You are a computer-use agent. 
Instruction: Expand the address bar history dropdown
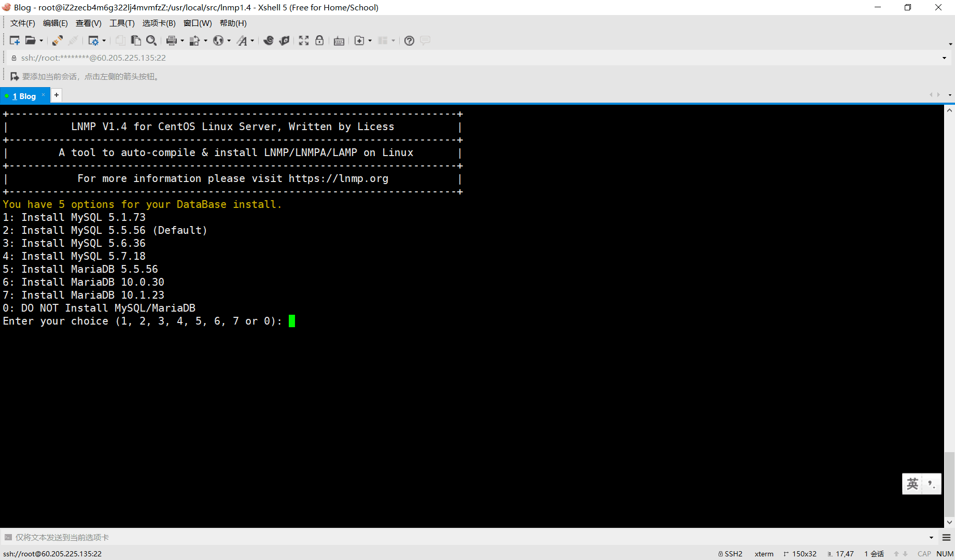point(944,58)
